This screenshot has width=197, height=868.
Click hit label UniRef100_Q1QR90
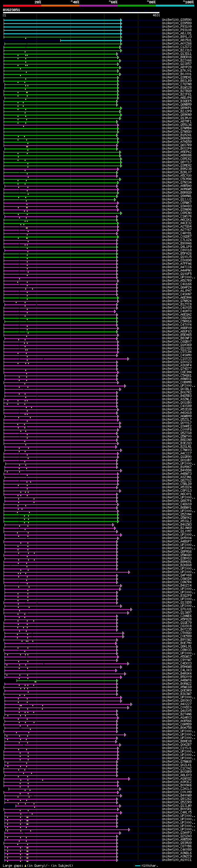click(x=177, y=457)
